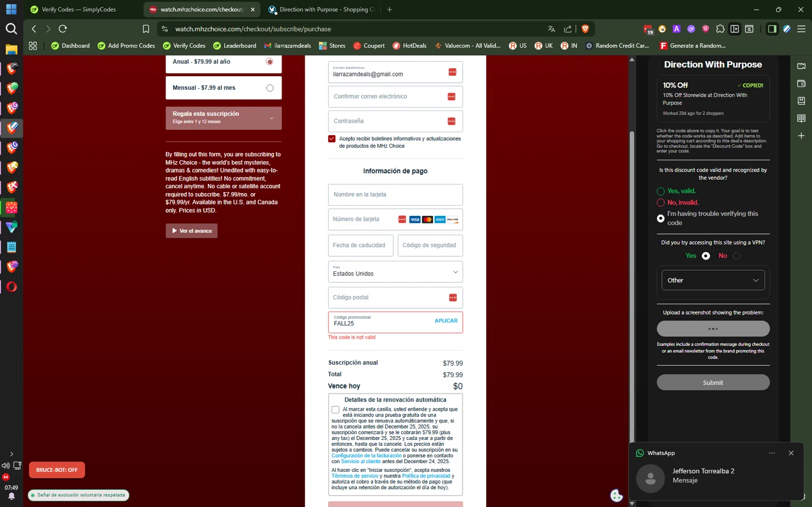812x507 pixels.
Task: Click the purple A extension icon
Action: pyautogui.click(x=677, y=29)
